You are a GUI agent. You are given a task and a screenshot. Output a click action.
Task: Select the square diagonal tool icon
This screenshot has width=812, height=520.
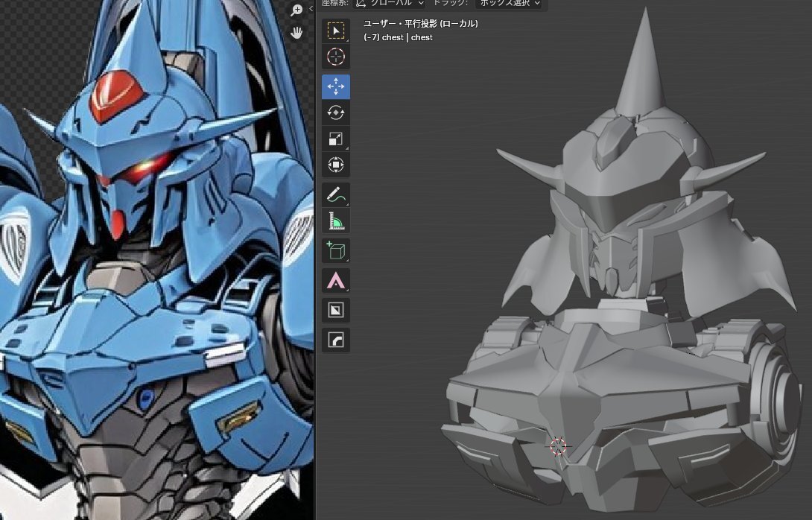(x=335, y=310)
